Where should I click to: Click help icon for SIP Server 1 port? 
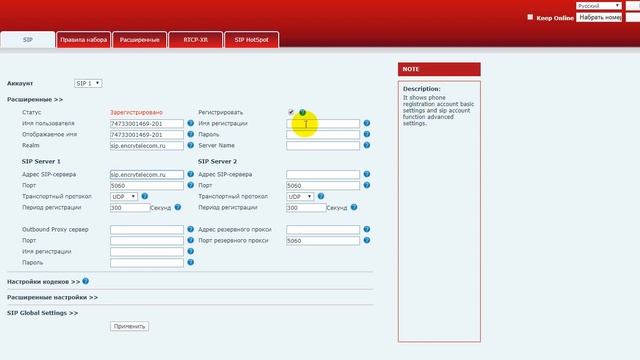[x=191, y=185]
